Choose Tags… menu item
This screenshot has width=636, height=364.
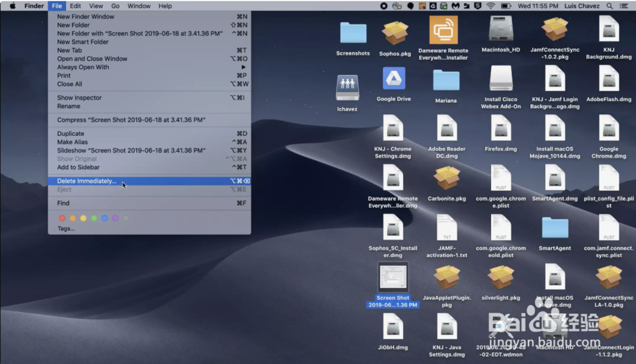(x=149, y=229)
